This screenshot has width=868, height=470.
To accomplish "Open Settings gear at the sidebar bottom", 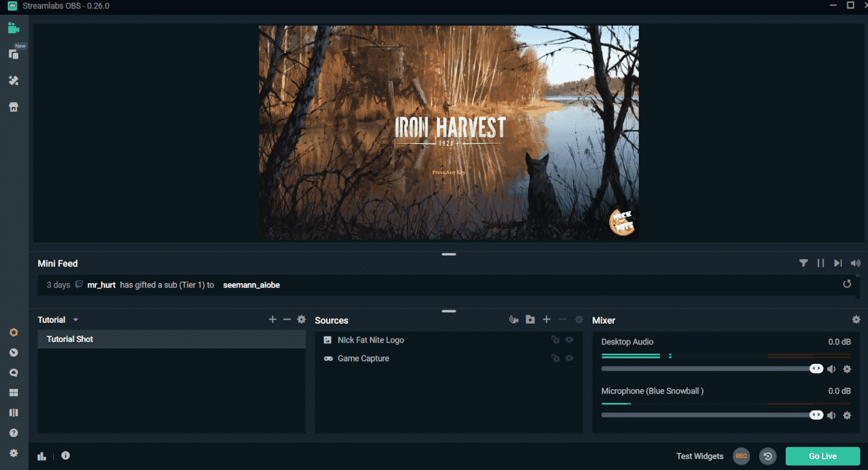I will coord(14,453).
